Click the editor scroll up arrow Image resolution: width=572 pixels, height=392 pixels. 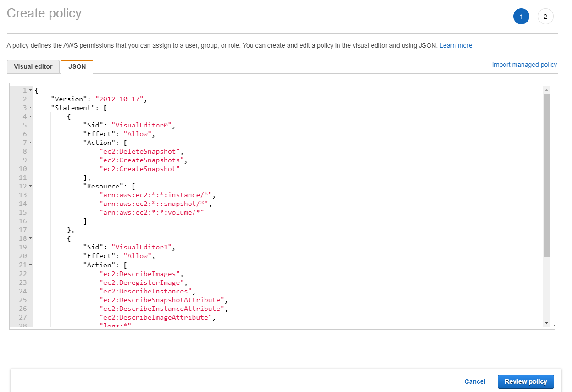[546, 89]
